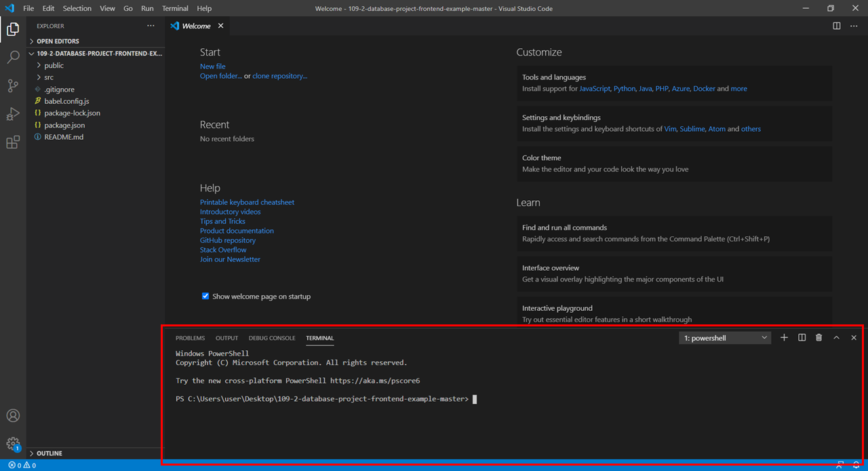Open the Search view in activity bar

click(x=13, y=58)
